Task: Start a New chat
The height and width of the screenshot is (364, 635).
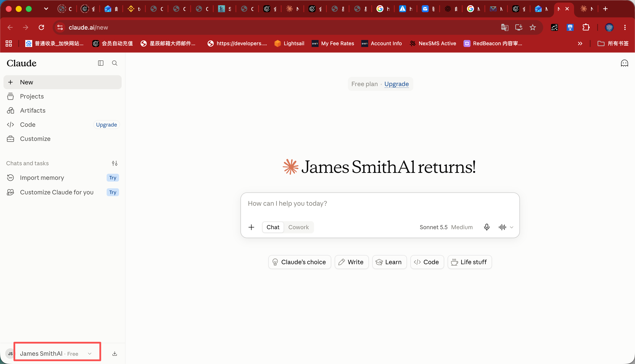Action: (x=62, y=82)
